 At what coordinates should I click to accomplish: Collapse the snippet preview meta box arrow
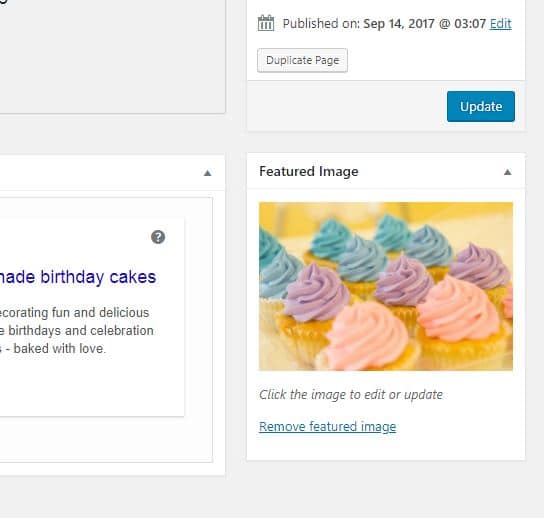pyautogui.click(x=207, y=173)
